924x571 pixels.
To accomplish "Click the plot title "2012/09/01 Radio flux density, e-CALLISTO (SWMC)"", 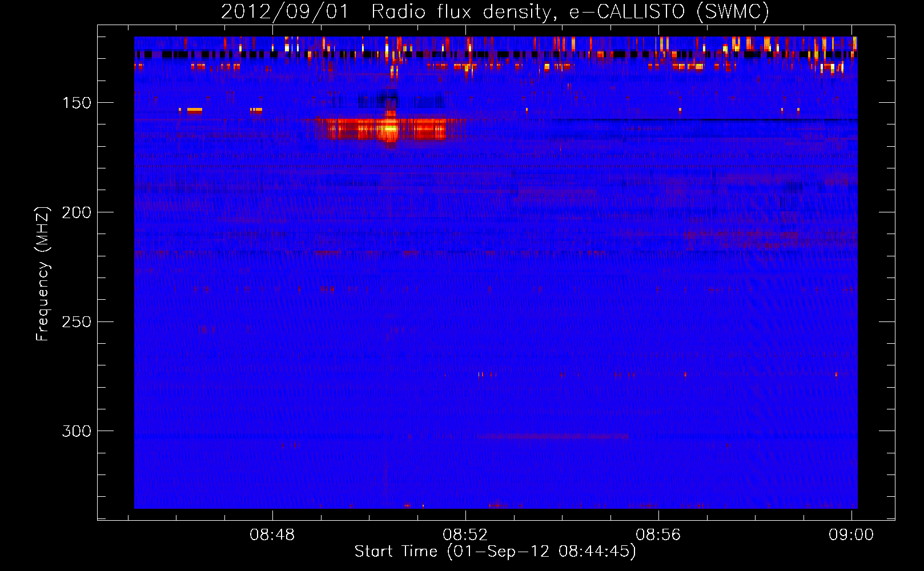I will (495, 11).
